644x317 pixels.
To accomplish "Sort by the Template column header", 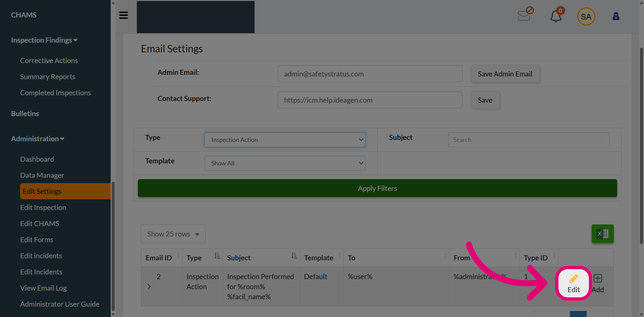I will coord(322,258).
